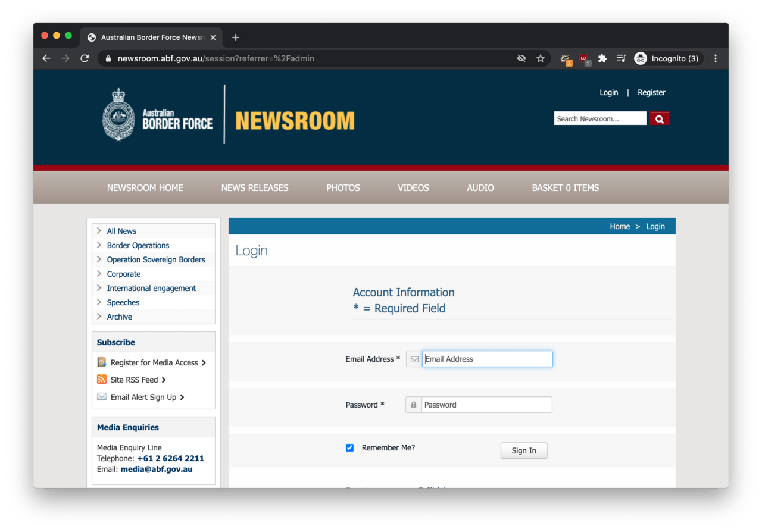Click arrow after Register for Media Access
Screen dimensions: 762x532
tap(204, 362)
